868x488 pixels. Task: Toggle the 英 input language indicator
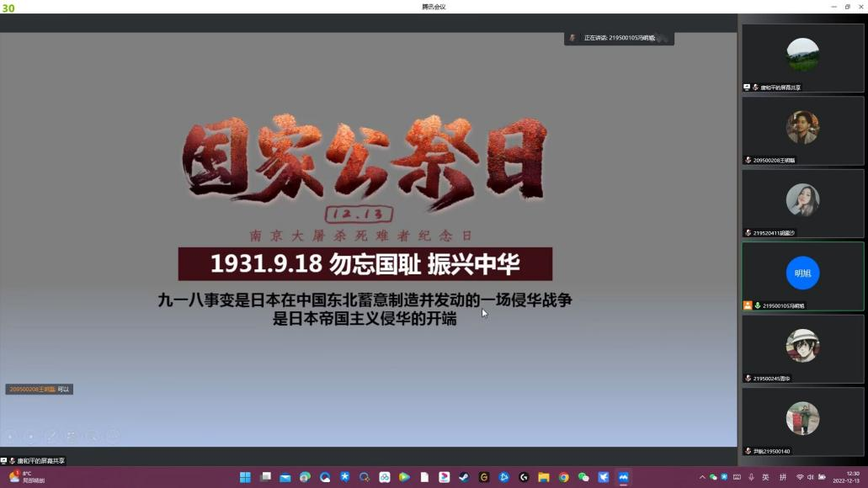click(x=765, y=477)
